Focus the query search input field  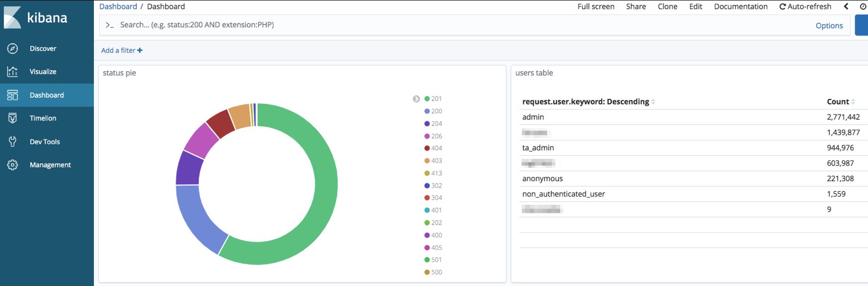coord(440,25)
